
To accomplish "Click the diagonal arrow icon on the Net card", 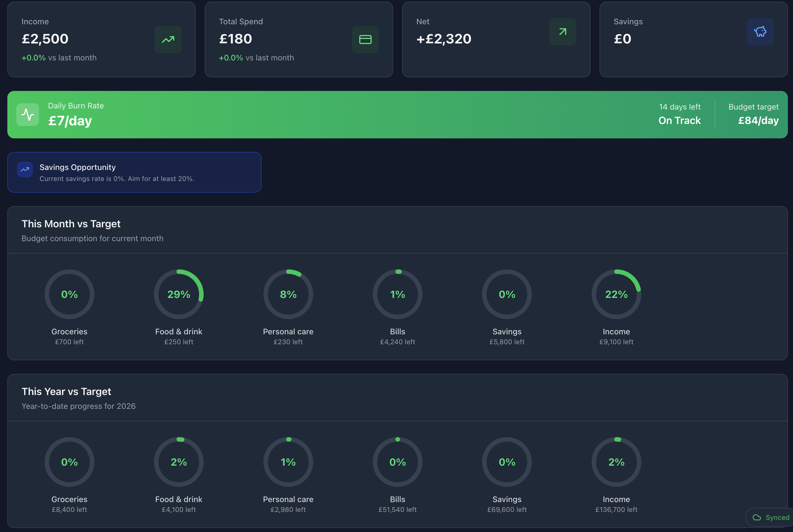I will pos(562,32).
